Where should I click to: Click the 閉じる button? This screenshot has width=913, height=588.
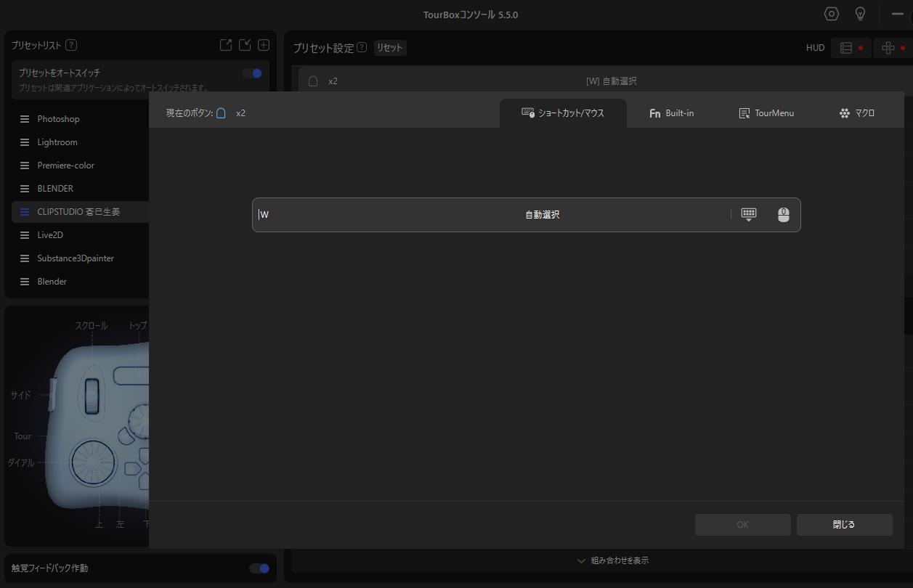click(844, 525)
